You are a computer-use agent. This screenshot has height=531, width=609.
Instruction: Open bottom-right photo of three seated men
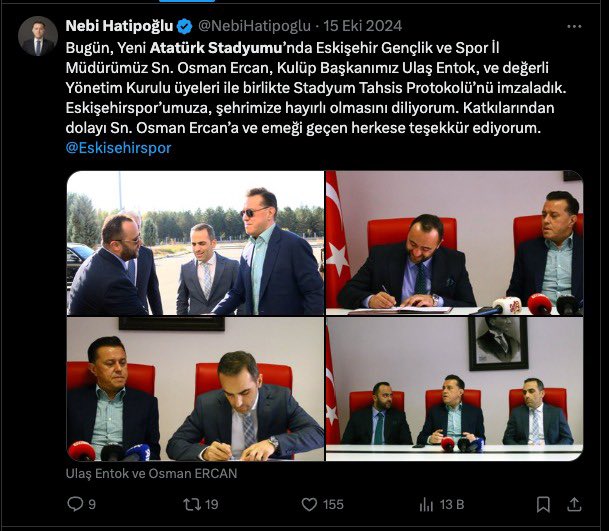tap(454, 389)
